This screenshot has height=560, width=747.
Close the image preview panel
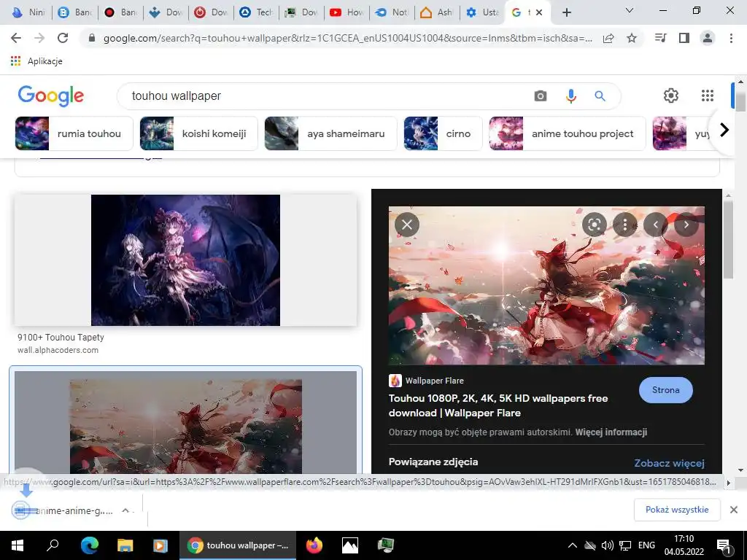click(x=407, y=225)
